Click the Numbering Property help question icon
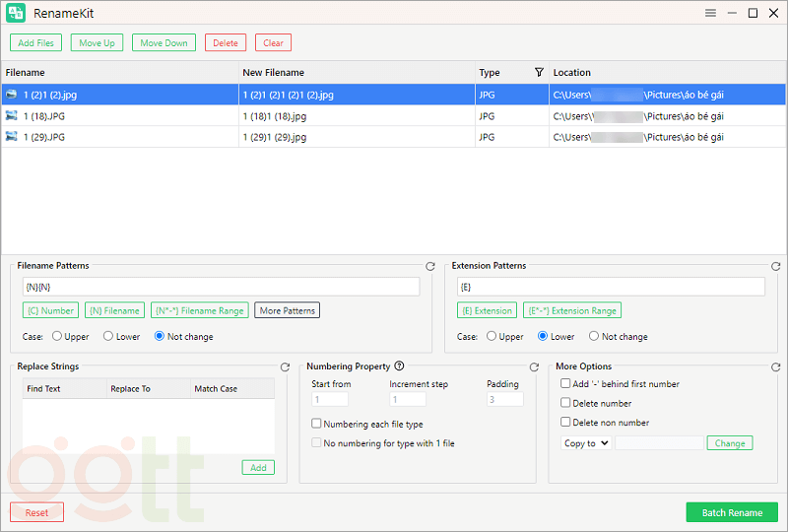This screenshot has height=532, width=788. 399,366
